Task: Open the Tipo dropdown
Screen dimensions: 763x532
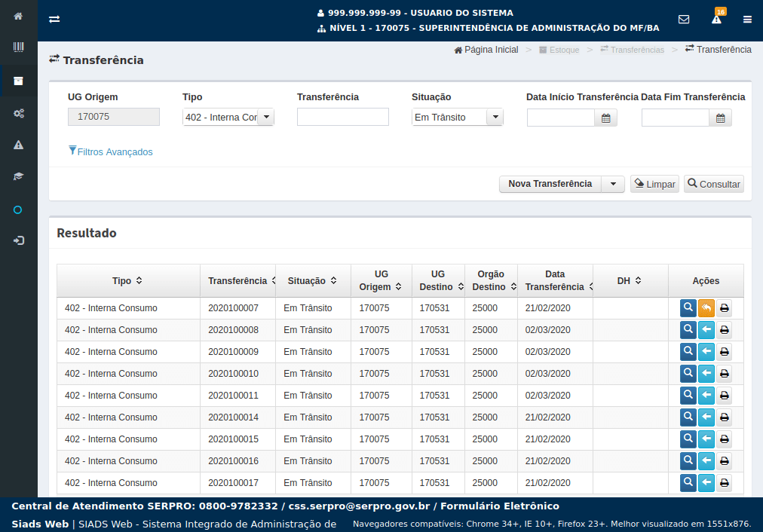Action: (228, 118)
